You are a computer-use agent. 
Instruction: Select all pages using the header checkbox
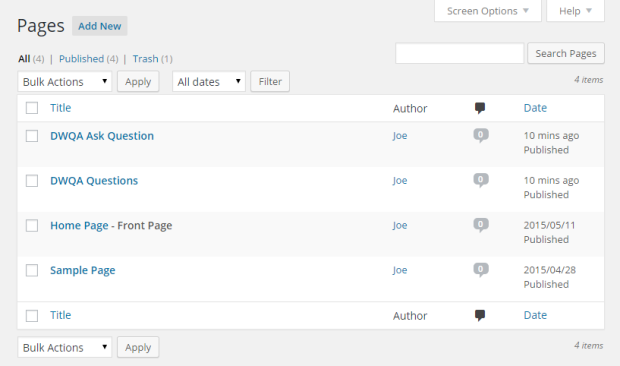tap(32, 108)
